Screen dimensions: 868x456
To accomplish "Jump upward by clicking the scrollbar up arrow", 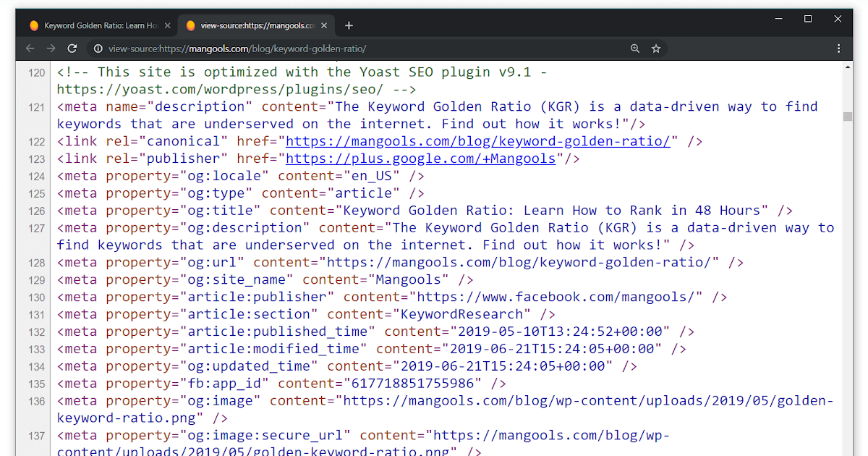I will [848, 67].
